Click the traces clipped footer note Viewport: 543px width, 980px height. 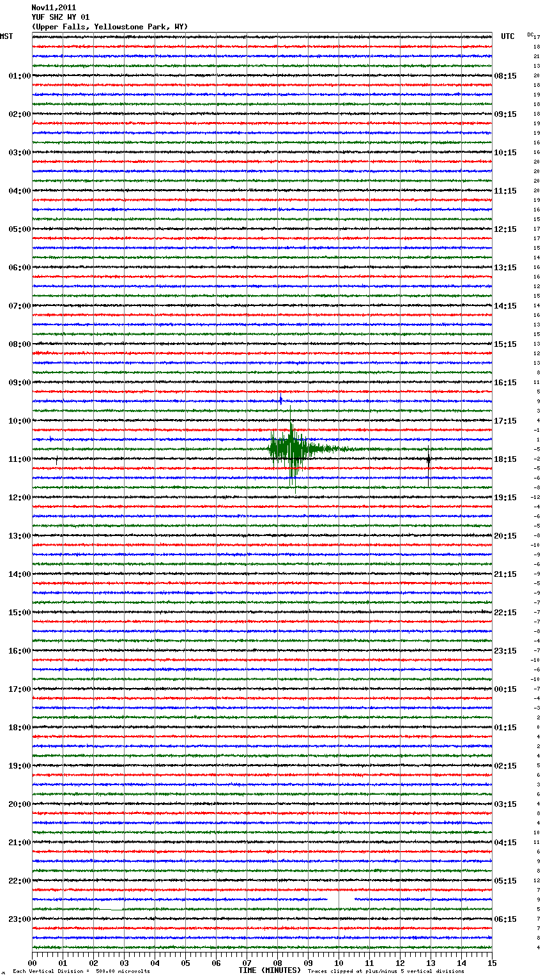click(x=386, y=971)
